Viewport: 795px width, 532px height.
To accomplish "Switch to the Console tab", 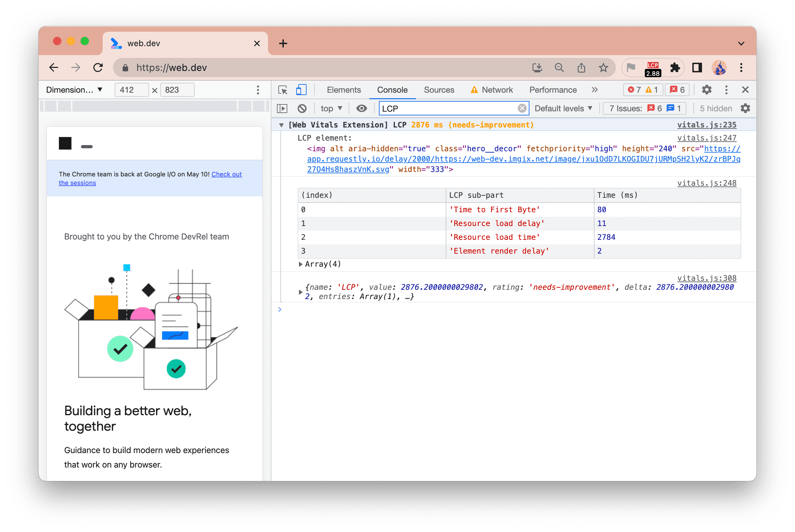I will click(x=392, y=90).
